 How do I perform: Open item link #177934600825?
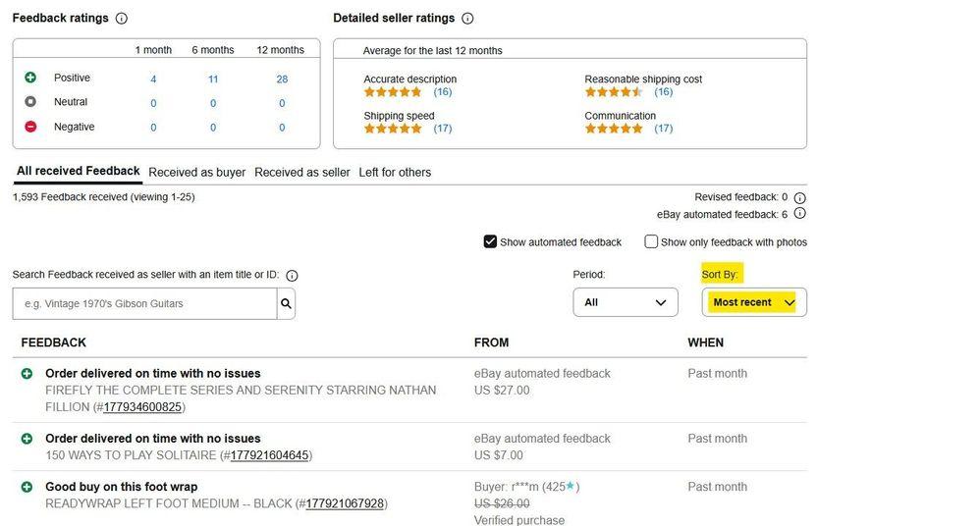click(x=142, y=407)
